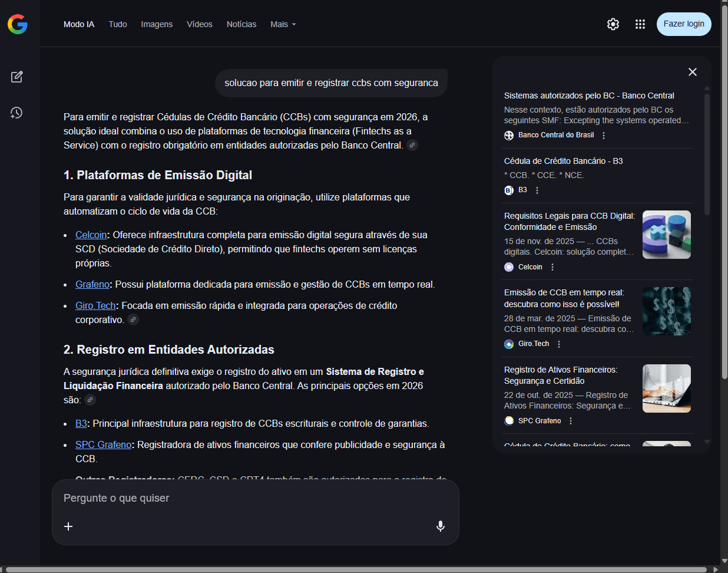The width and height of the screenshot is (728, 573).
Task: Open 'Cédula de Crédito Bancário - B3' source
Action: click(x=563, y=161)
